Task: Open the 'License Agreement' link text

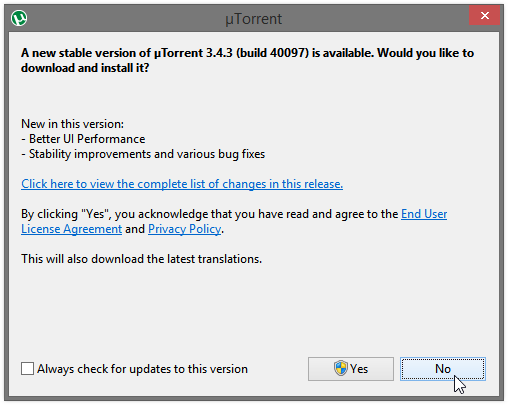Action: tap(71, 229)
